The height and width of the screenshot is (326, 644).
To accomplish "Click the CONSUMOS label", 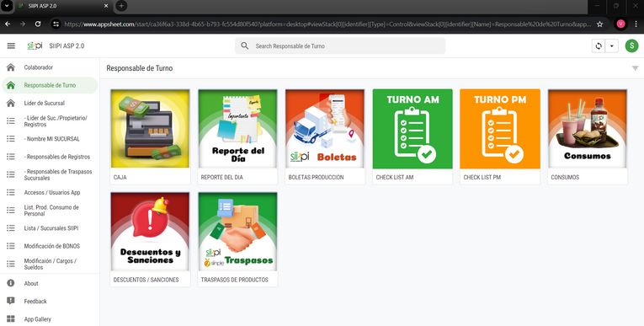I will 565,177.
